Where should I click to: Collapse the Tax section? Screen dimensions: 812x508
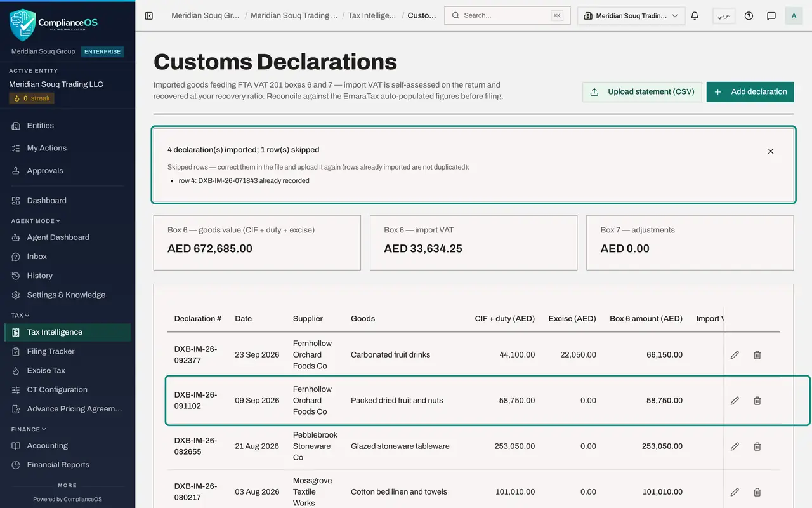tap(20, 315)
